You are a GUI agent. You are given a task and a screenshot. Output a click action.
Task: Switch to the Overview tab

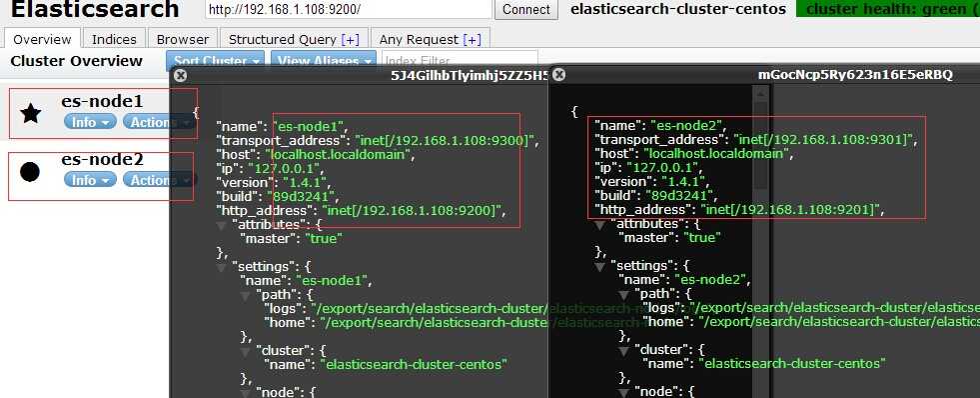43,39
